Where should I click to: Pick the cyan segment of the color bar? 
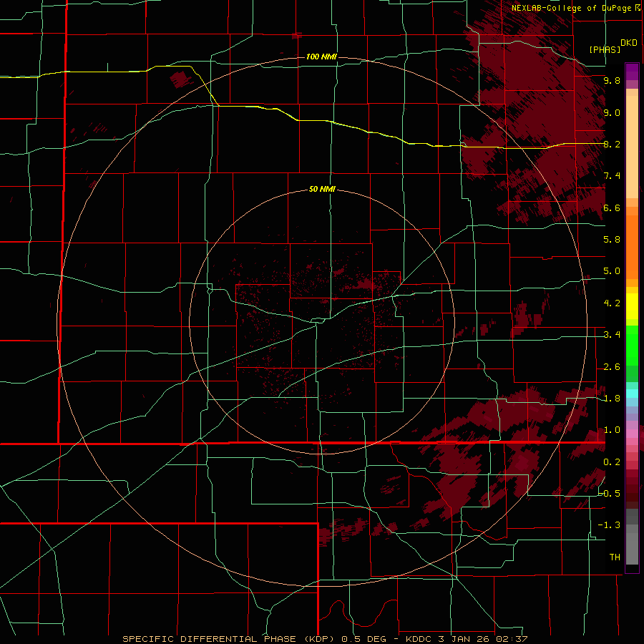[632, 394]
